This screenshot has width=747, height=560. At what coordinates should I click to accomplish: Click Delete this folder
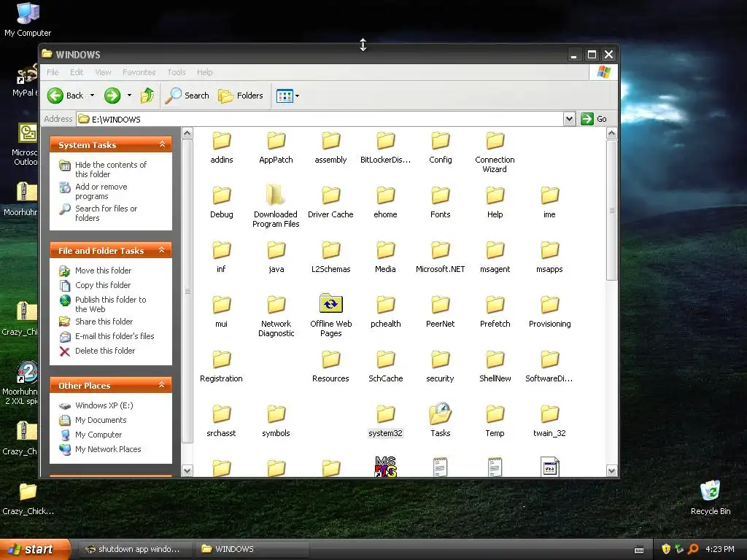[105, 351]
